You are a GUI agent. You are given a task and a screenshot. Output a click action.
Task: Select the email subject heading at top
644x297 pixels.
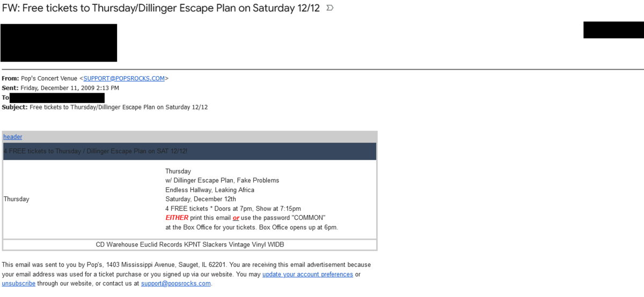[x=161, y=8]
